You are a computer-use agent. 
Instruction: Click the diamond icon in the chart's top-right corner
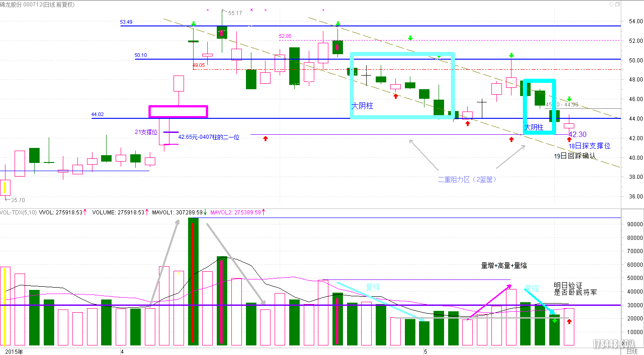611,5
